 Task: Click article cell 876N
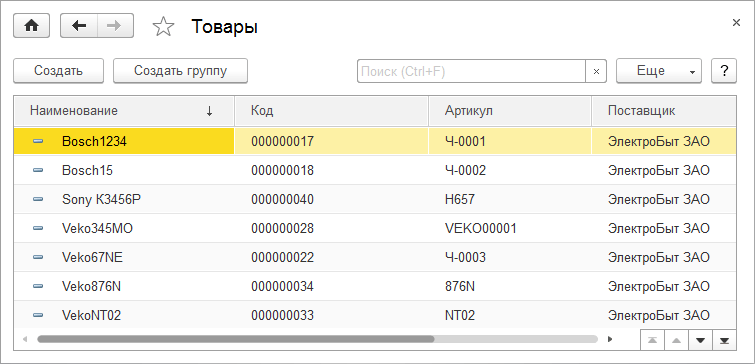[x=509, y=286]
